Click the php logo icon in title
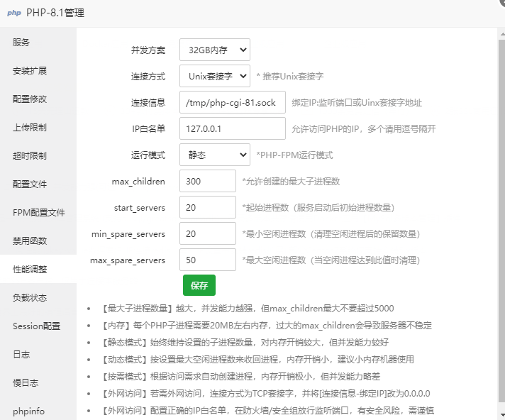Image resolution: width=505 pixels, height=420 pixels. pyautogui.click(x=14, y=13)
